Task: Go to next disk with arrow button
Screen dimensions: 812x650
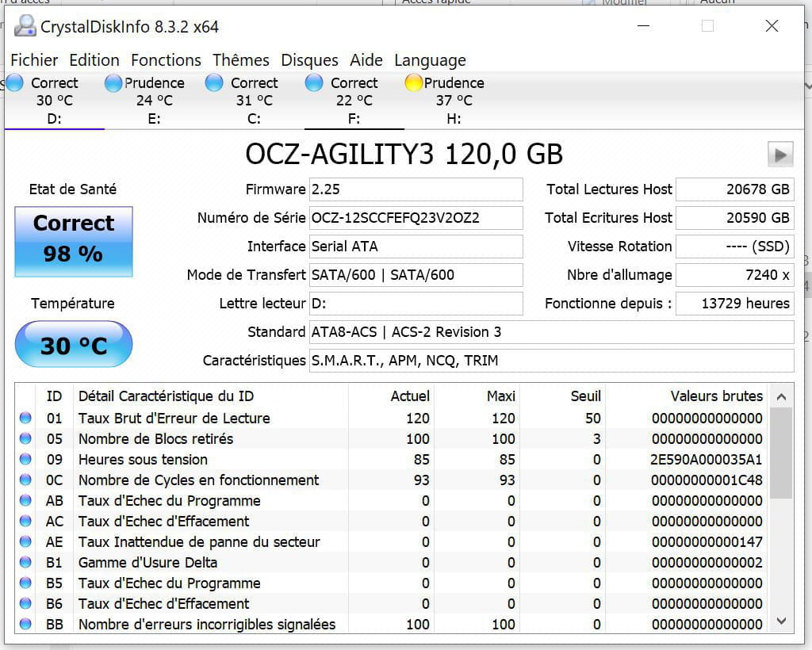Action: [780, 155]
